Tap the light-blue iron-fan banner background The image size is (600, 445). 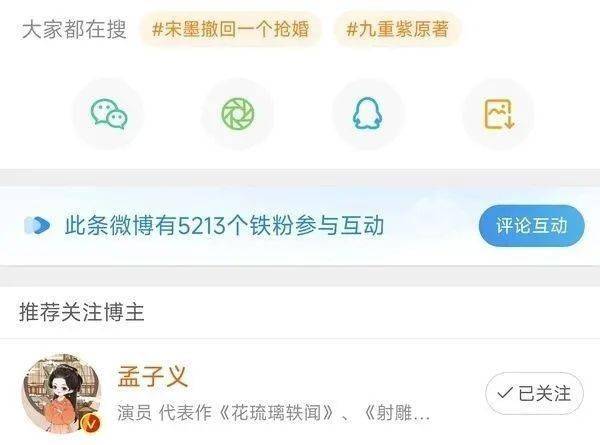pyautogui.click(x=300, y=225)
